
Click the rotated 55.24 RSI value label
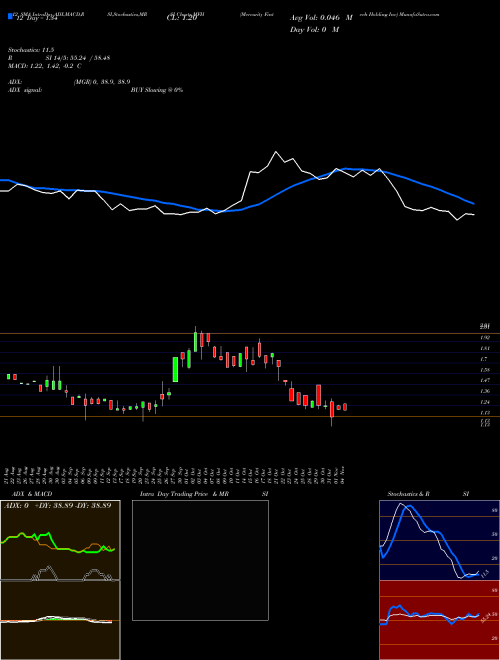click(484, 618)
